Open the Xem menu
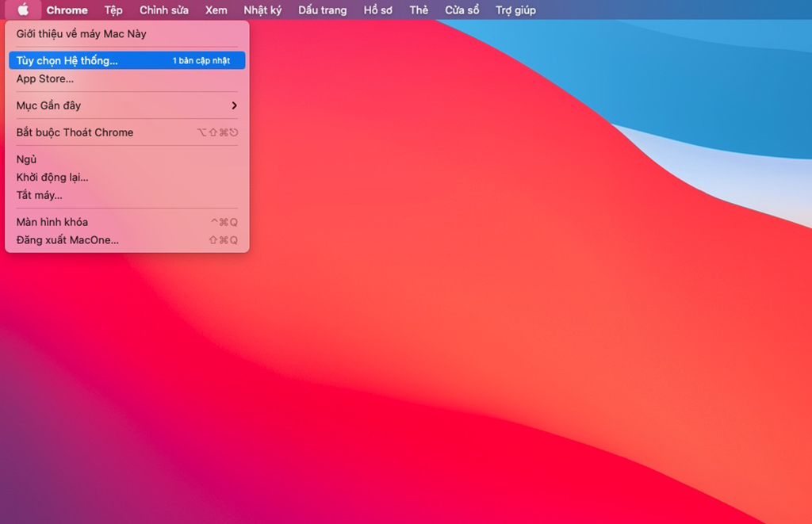Image resolution: width=812 pixels, height=524 pixels. pos(216,10)
